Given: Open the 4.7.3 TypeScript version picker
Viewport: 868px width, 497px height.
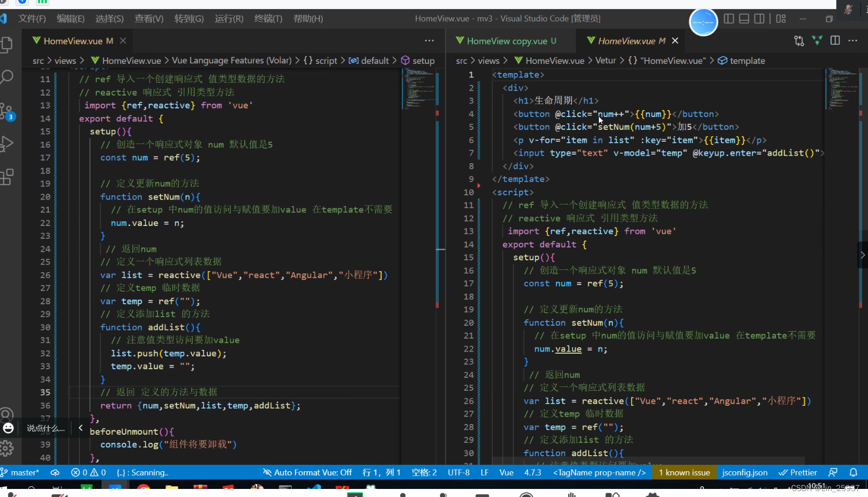Looking at the screenshot, I should tap(533, 473).
